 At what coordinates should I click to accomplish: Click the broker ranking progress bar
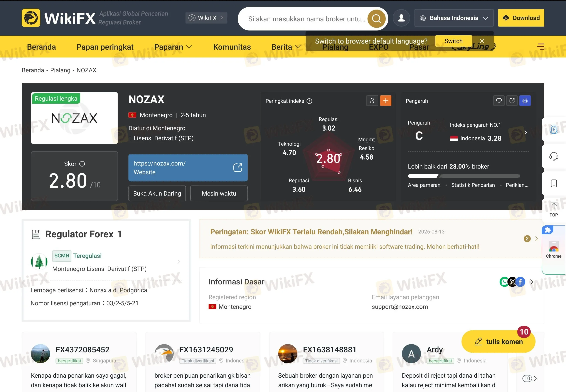464,176
